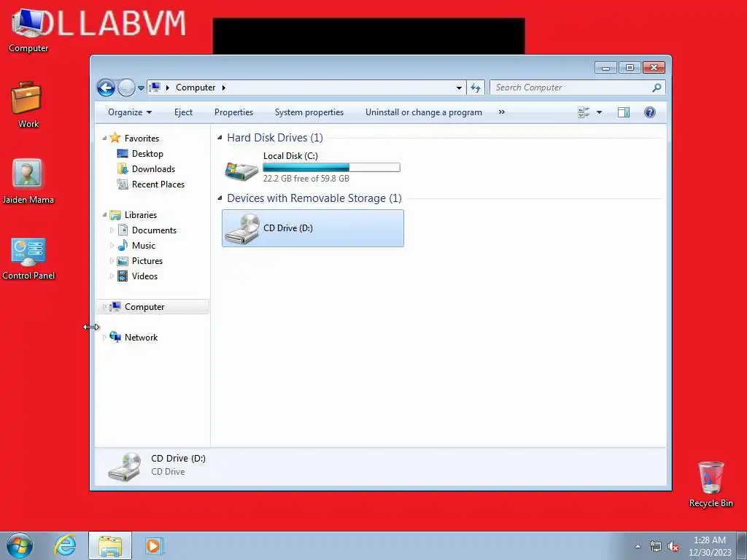Image resolution: width=747 pixels, height=560 pixels.
Task: Collapse the Favorites tree group
Action: pyautogui.click(x=104, y=138)
